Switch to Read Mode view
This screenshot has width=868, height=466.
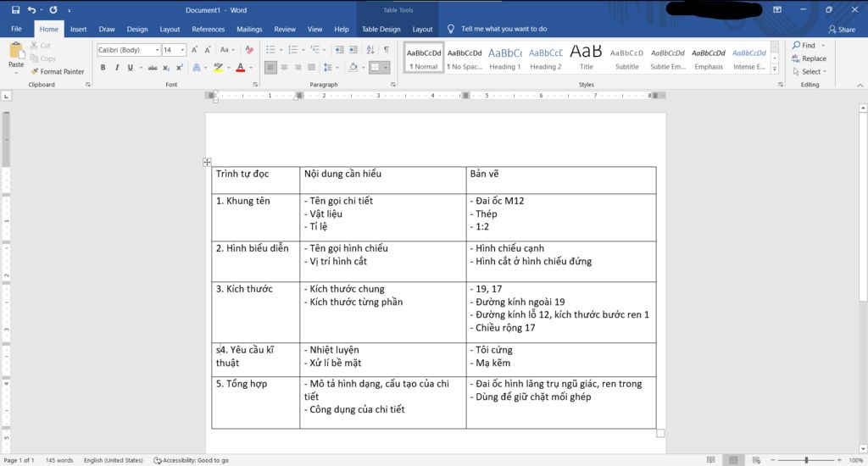click(x=711, y=460)
